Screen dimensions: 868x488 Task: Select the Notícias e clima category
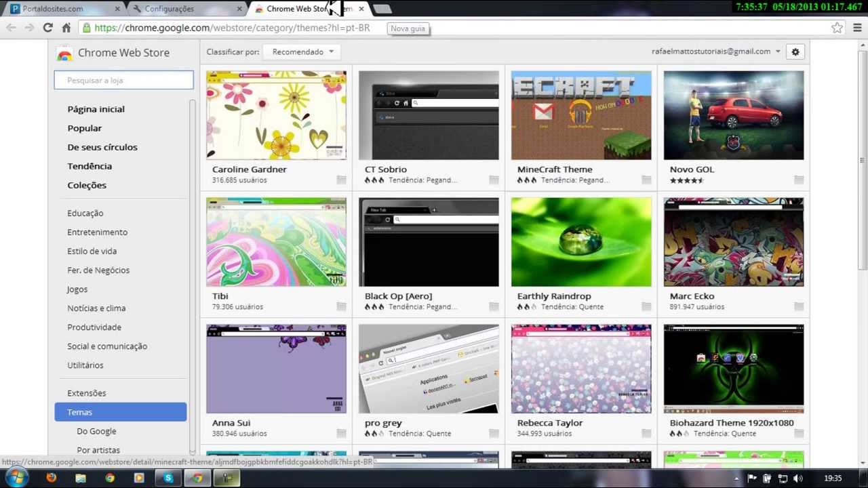[96, 308]
